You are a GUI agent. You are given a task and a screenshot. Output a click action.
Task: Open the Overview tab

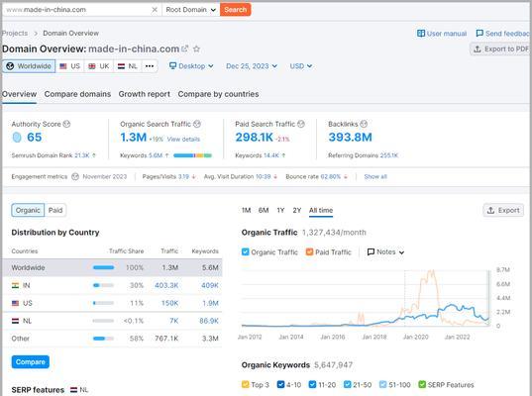click(x=20, y=94)
